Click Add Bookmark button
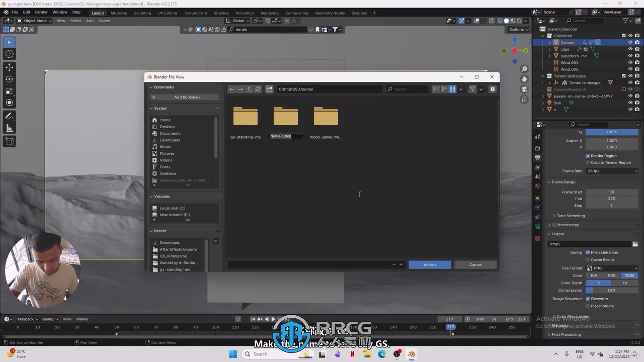 point(184,97)
